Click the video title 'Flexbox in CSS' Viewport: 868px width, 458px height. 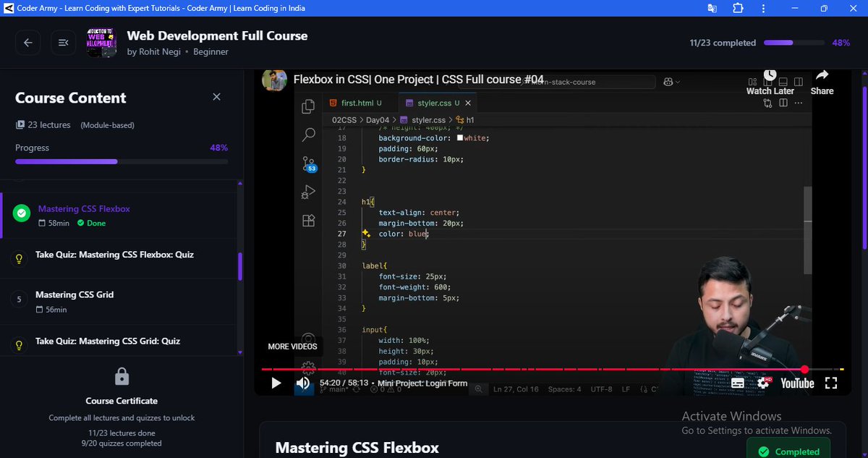pos(419,79)
